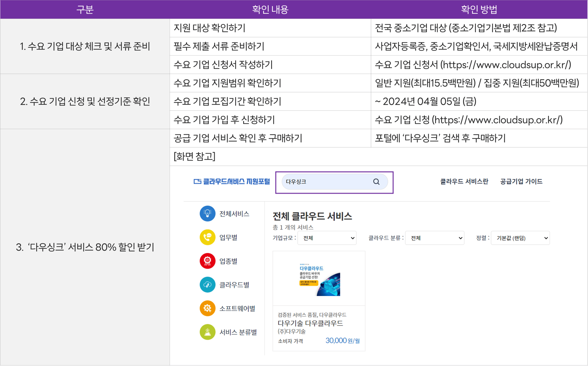Click the 필수 제출 서류 준비하기 cell
Screen dimensions: 588x366
270,46
